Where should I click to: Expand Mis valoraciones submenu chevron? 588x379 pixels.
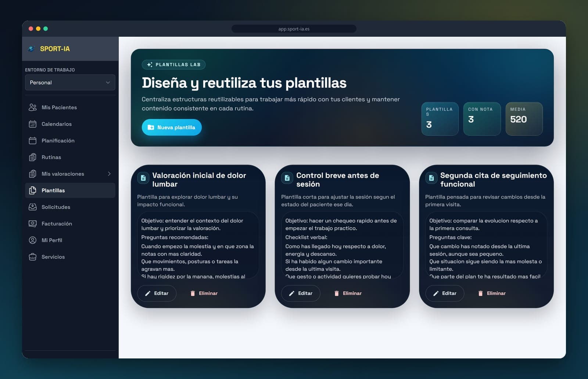109,174
